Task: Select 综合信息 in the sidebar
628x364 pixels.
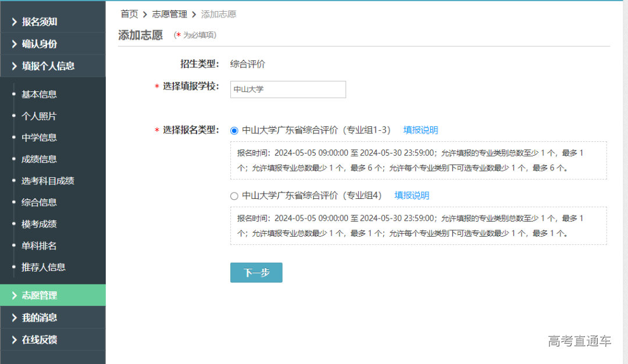Action: [x=38, y=202]
